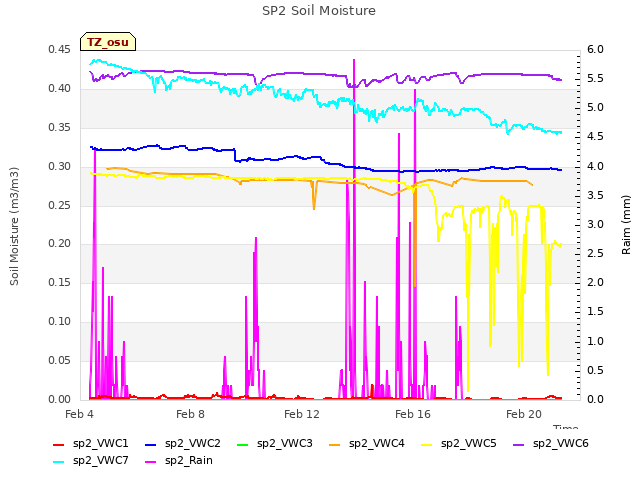Click the Feb 20 x-axis tick label

[x=524, y=414]
